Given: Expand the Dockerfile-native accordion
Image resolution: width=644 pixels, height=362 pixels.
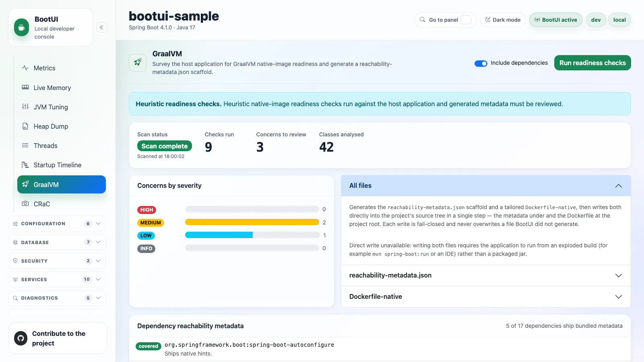Looking at the screenshot, I should point(486,296).
